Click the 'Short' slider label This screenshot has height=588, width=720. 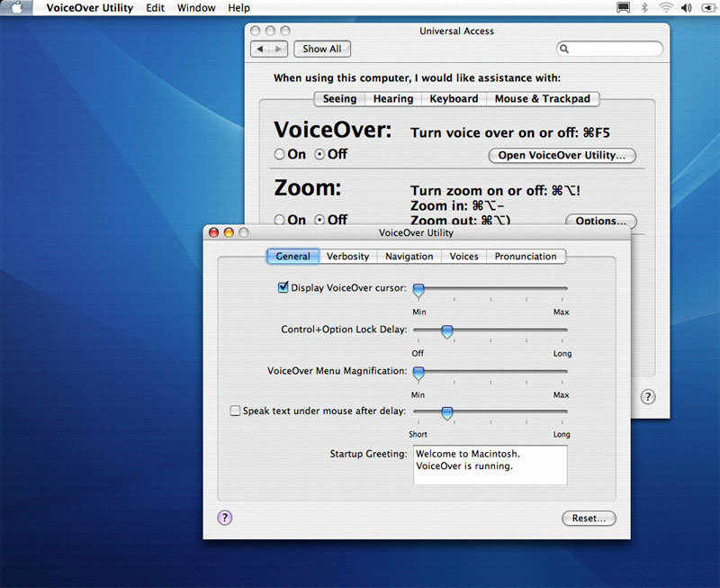418,434
